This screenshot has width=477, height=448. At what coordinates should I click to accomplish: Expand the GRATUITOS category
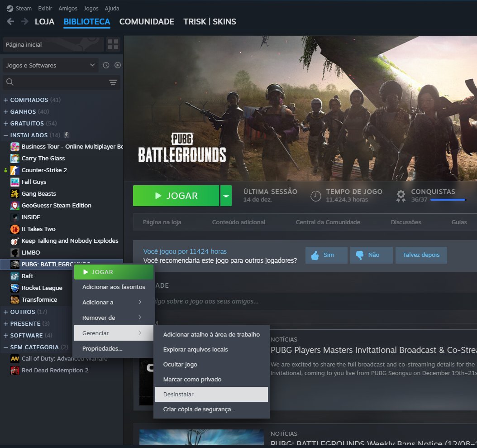pyautogui.click(x=6, y=123)
